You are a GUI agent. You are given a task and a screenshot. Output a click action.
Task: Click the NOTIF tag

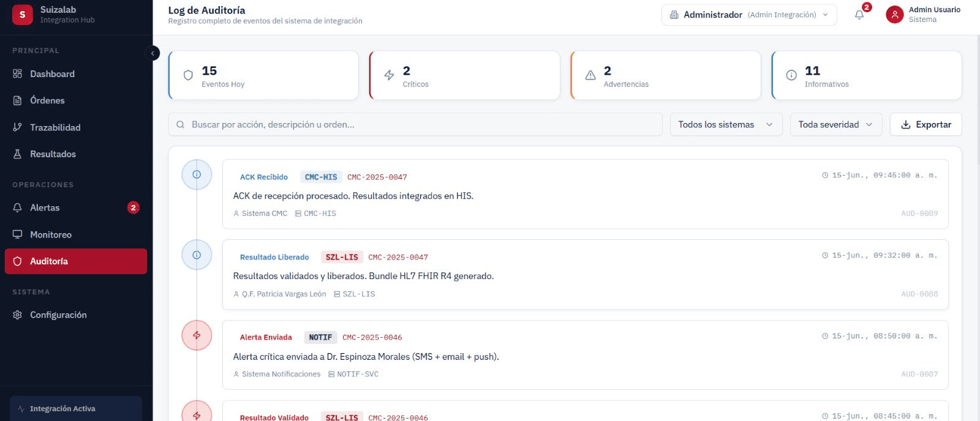click(320, 337)
